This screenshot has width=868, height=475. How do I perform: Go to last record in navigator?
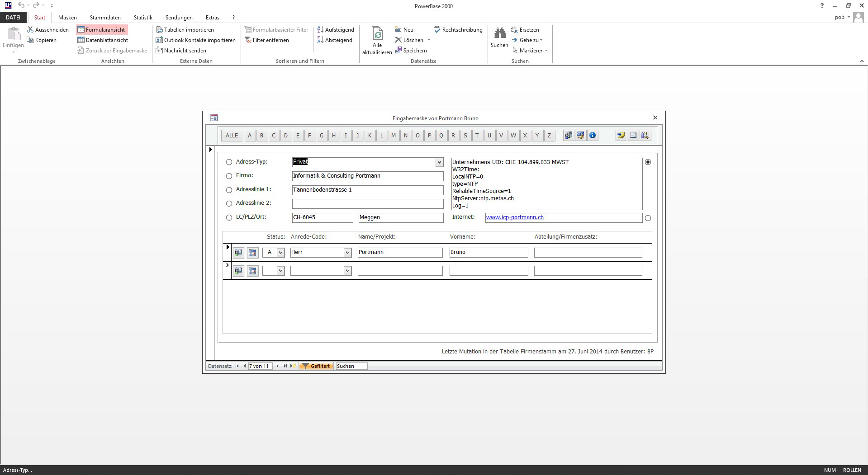(285, 366)
